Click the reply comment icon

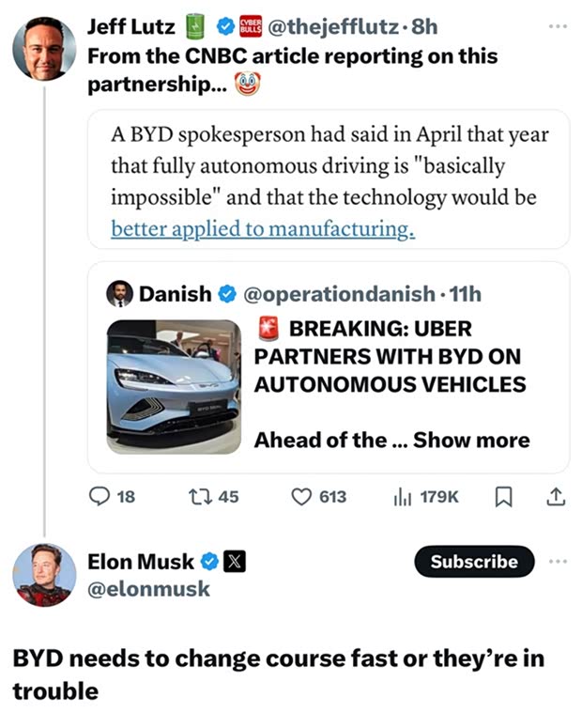coord(100,496)
